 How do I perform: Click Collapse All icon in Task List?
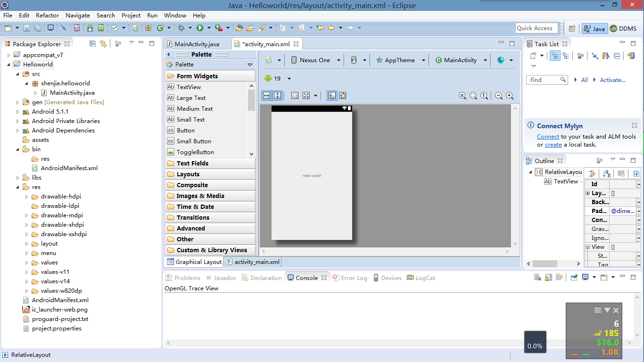[617, 56]
